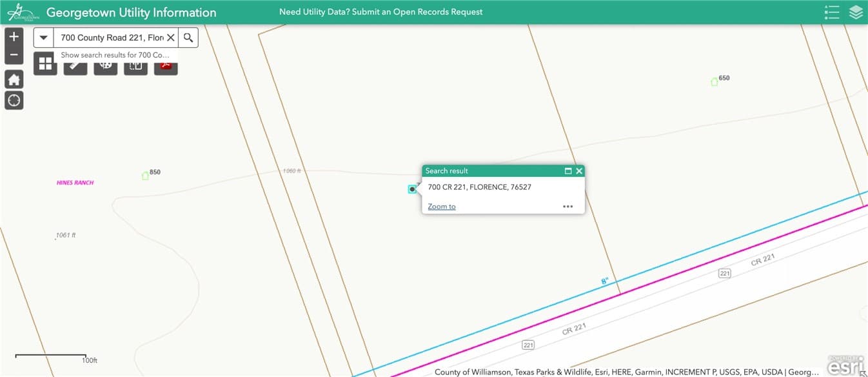Click the lower 221 road shield

528,345
